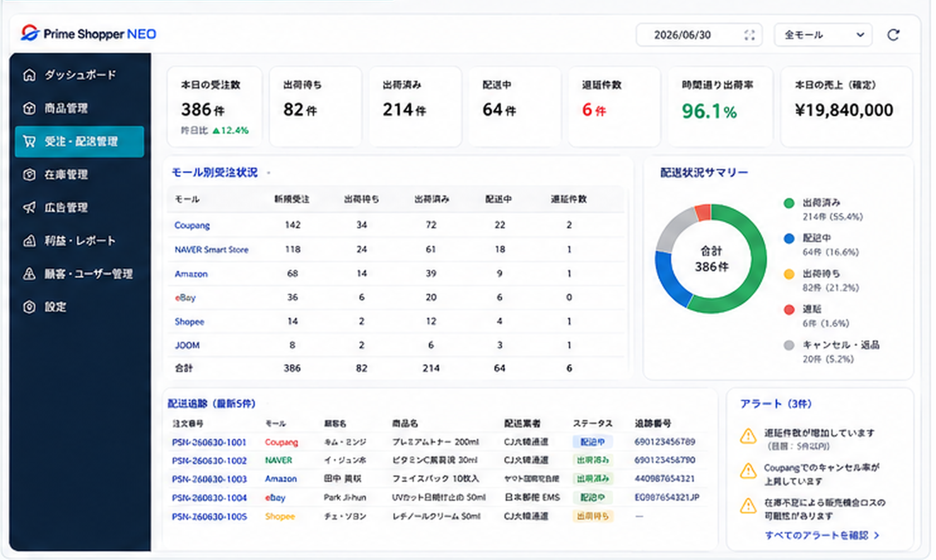
Task: Open the Coupang link in mall table
Action: [x=192, y=225]
